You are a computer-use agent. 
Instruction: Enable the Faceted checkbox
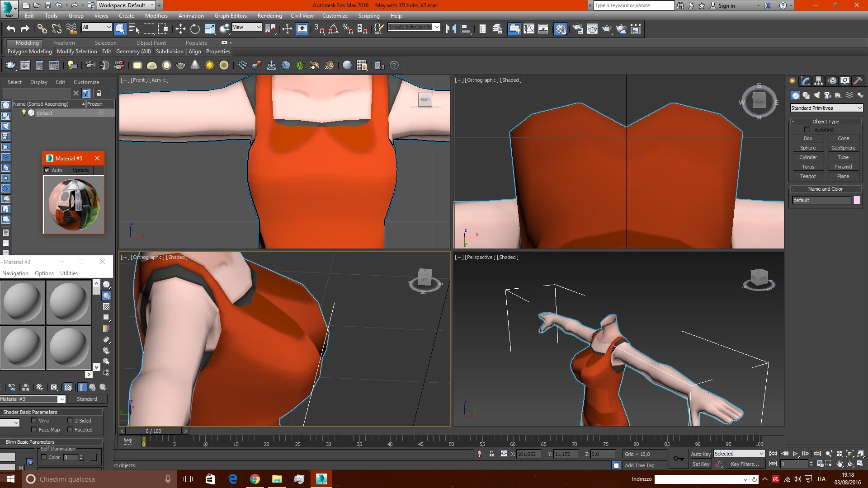tap(70, 430)
